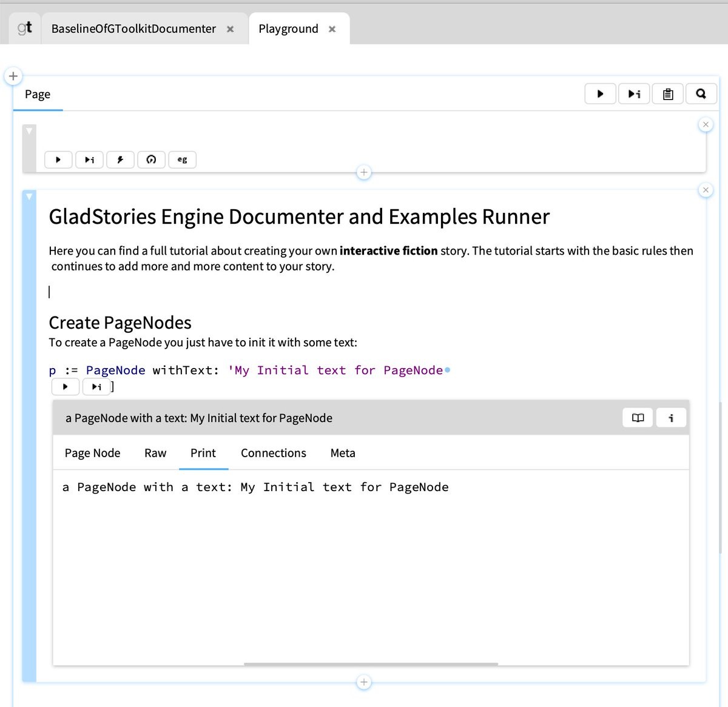728x707 pixels.
Task: Close the GladStories snippet with X
Action: tap(706, 190)
